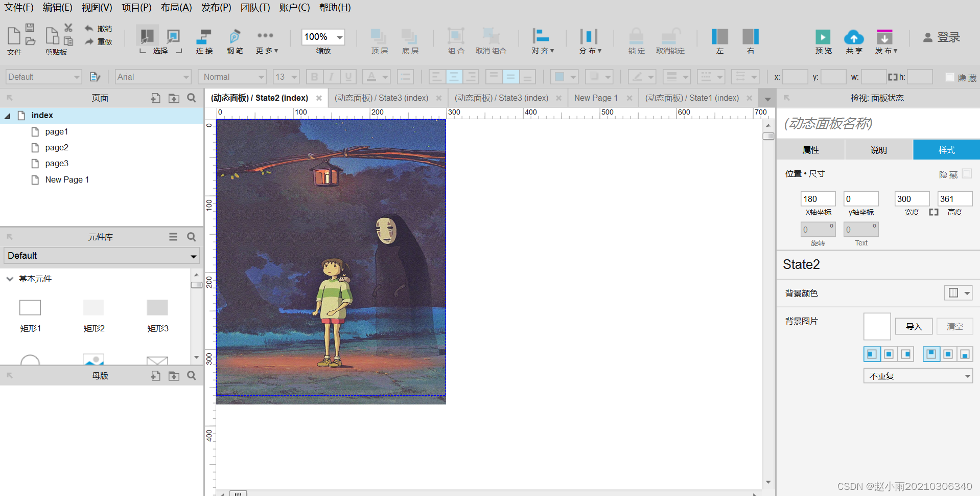Screen dimensions: 980x496
Task: Click the X轴坐标 input field
Action: click(818, 199)
